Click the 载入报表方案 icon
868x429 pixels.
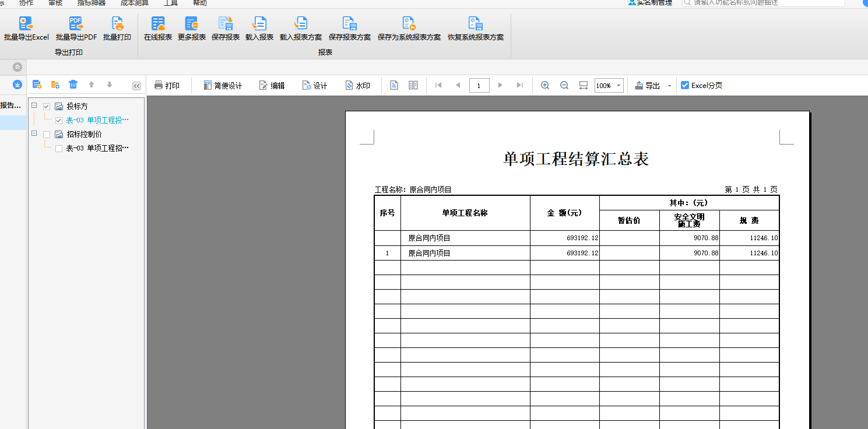[301, 23]
